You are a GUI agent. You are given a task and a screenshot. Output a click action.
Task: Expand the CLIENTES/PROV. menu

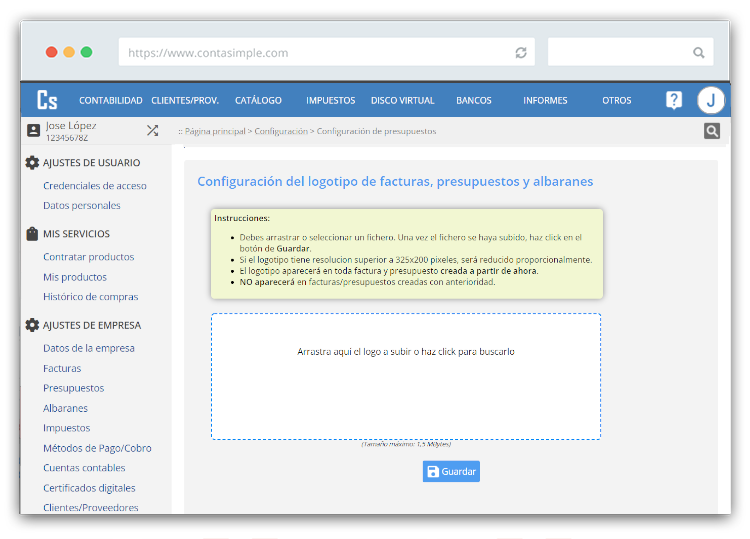click(x=185, y=101)
